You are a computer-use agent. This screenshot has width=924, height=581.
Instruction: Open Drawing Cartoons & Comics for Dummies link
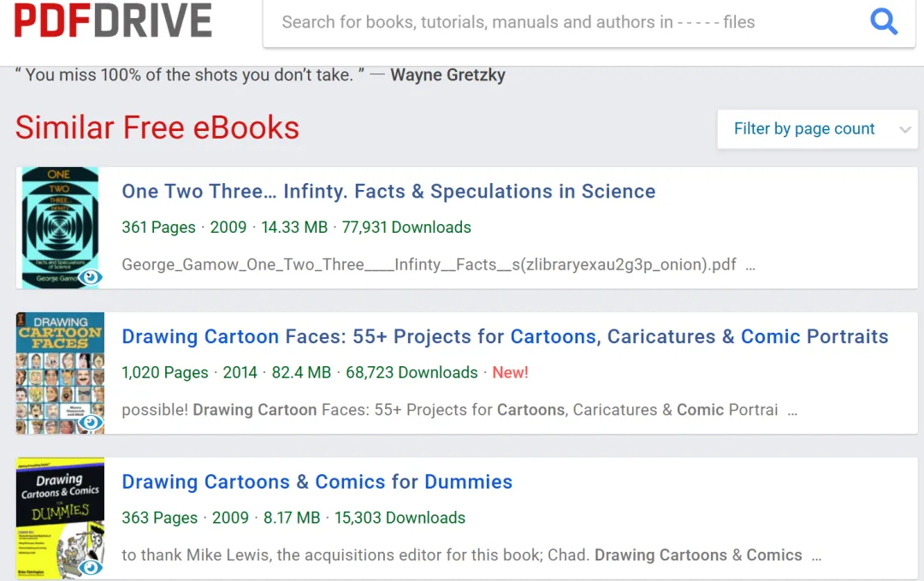tap(317, 482)
